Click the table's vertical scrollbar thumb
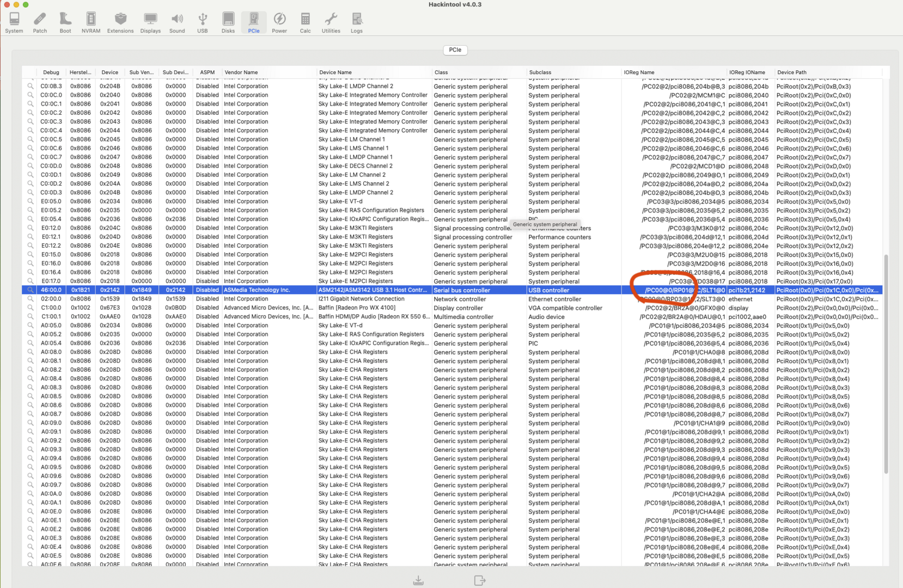 (x=886, y=364)
